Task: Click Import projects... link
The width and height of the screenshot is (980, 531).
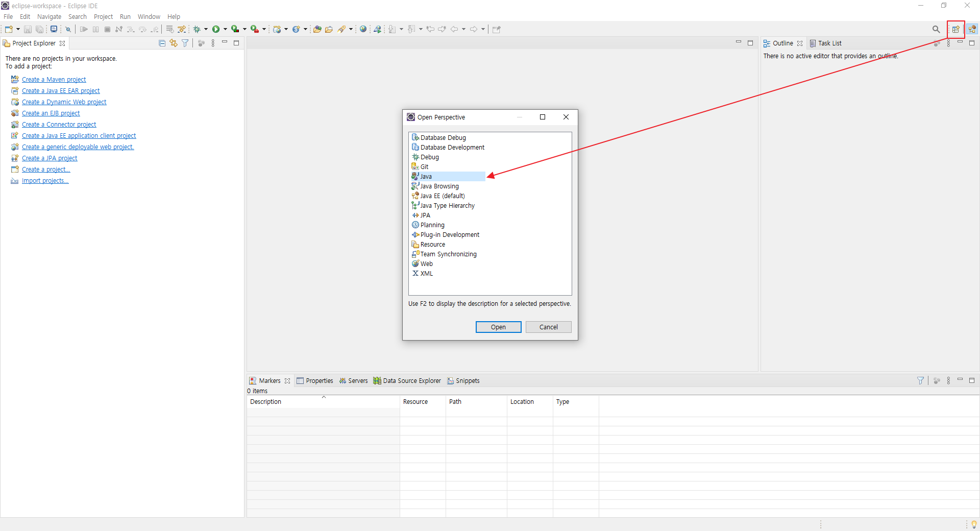Action: point(45,181)
